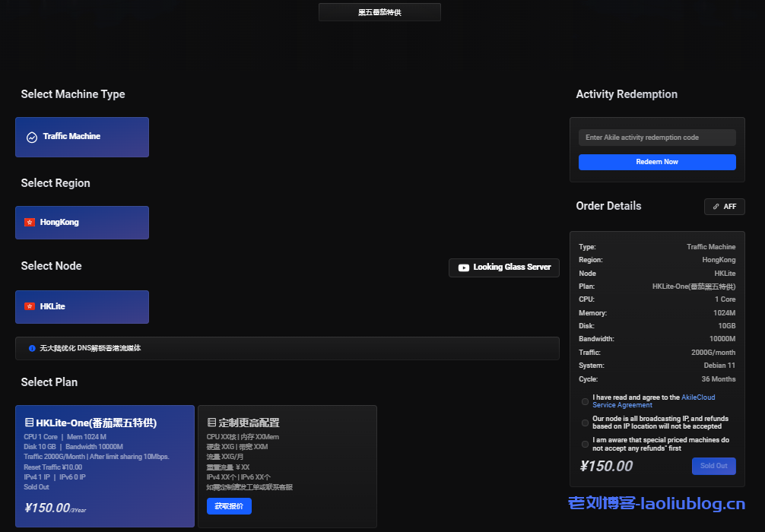Click the flag icon on the HKLite node

30,306
